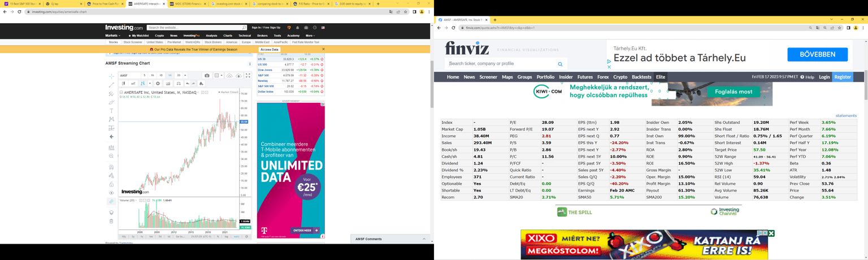The height and width of the screenshot is (260, 868).
Task: Toggle log scale on chart bottom bar
Action: pyautogui.click(x=227, y=236)
